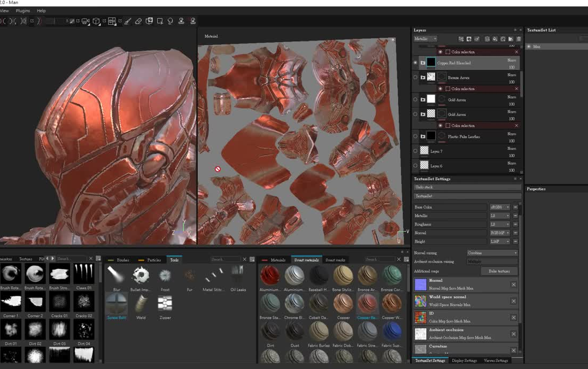Open the Plugins menu
The height and width of the screenshot is (369, 588).
pos(23,11)
